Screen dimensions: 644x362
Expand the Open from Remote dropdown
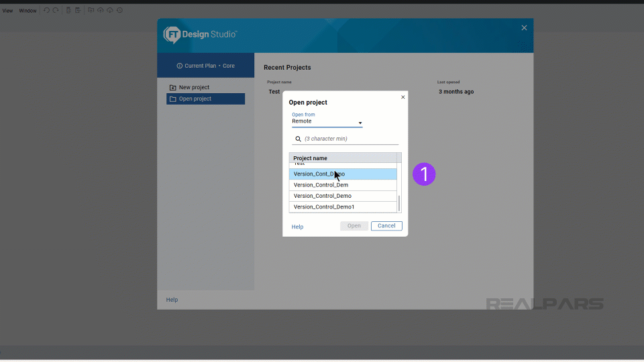pos(327,121)
